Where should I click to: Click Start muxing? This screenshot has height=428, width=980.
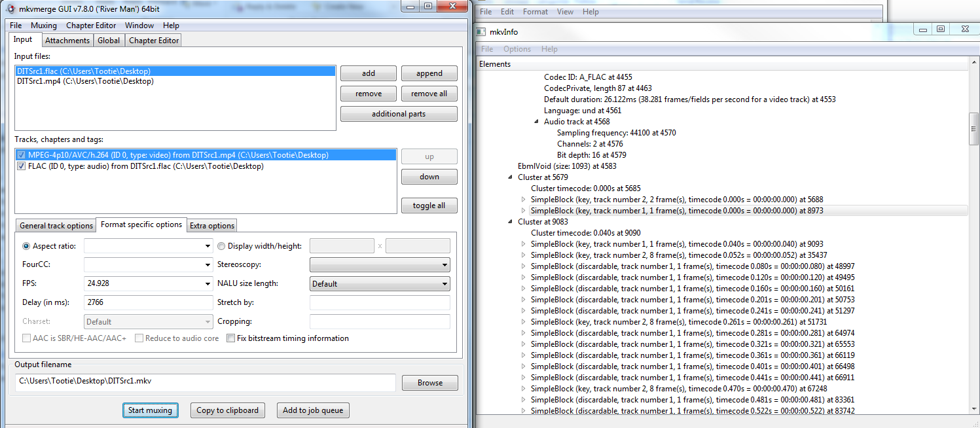[x=150, y=410]
